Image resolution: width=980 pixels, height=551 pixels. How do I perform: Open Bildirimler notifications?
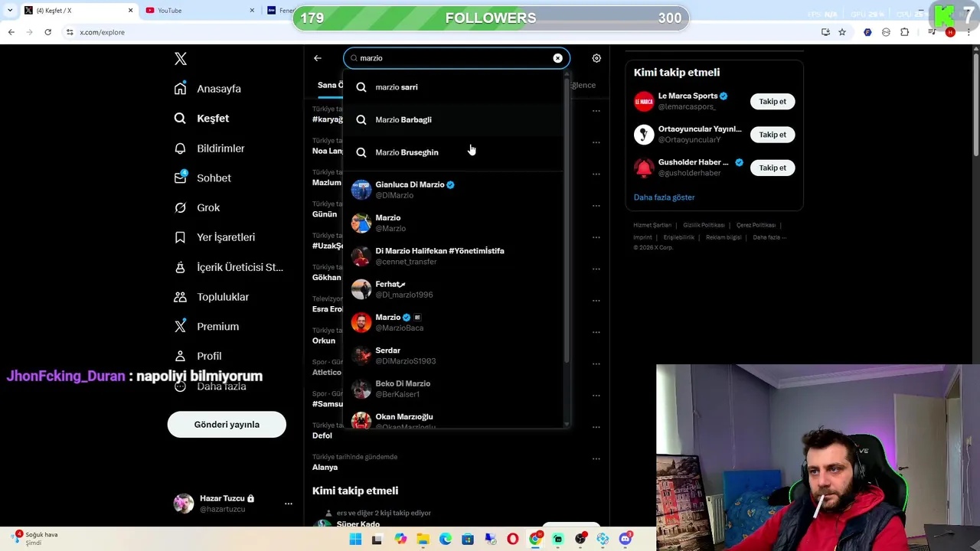(209, 148)
